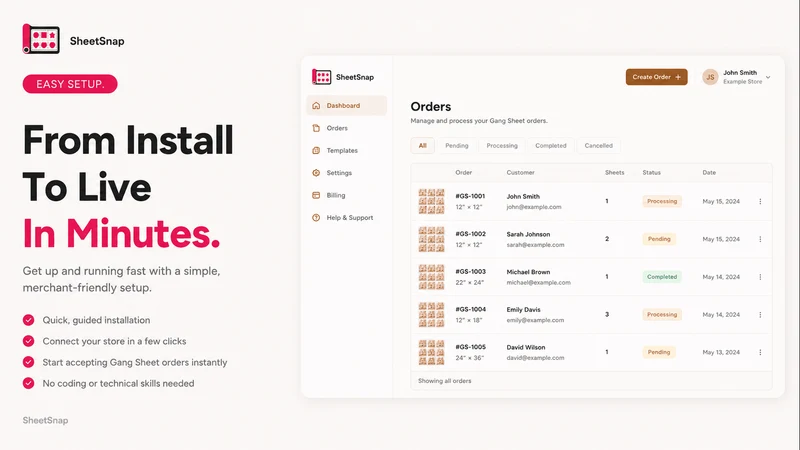Switch to the Completed tab

pos(551,145)
